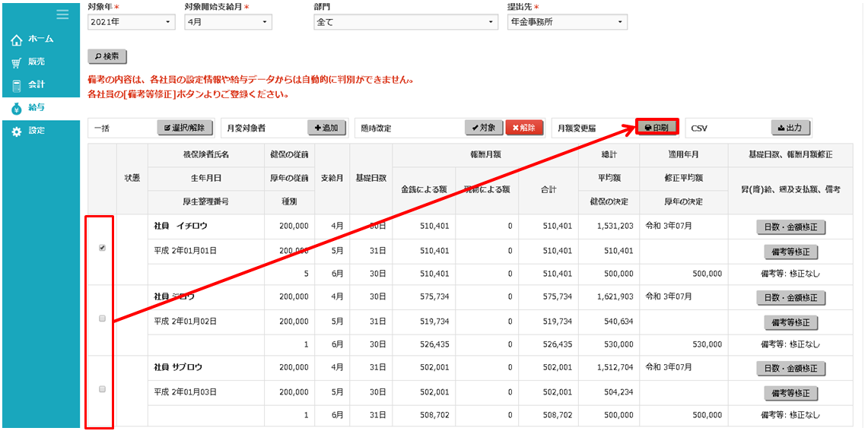
Task: Check the checkbox for 社員 ジロウ
Action: [103, 318]
